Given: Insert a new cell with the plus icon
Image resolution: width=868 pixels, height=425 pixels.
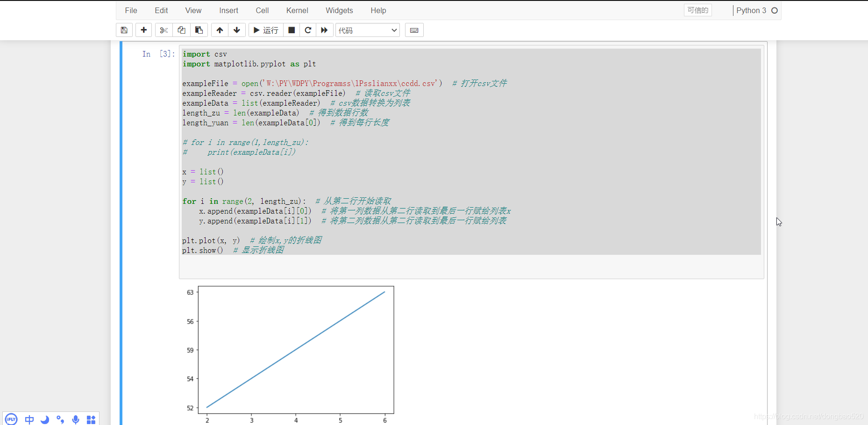Looking at the screenshot, I should pos(143,30).
